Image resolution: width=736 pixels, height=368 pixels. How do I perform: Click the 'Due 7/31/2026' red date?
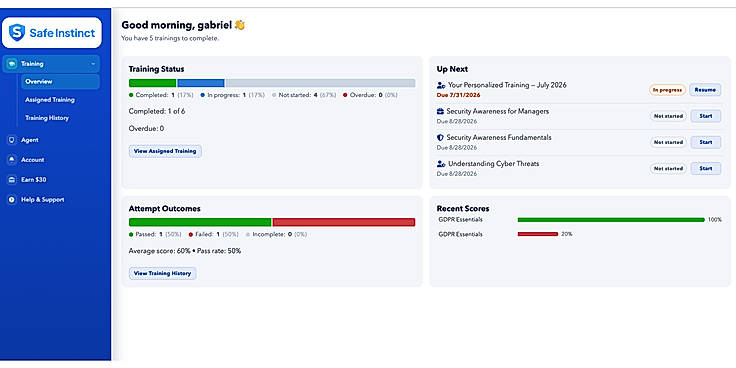459,95
